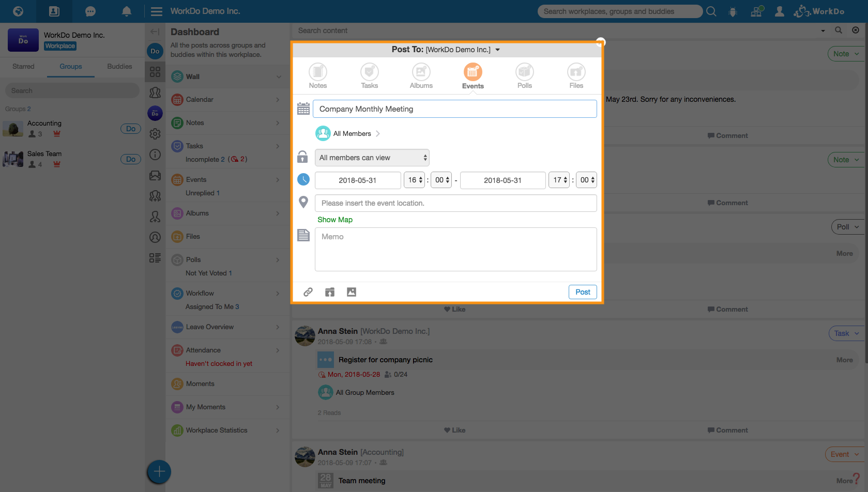Click the Search workplaces, groups and buddies field

[620, 11]
